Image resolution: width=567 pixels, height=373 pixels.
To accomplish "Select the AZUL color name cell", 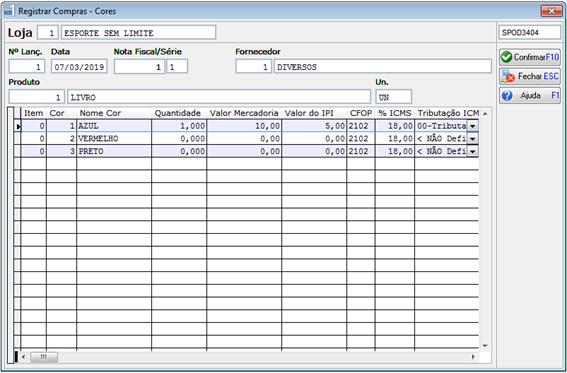I will (x=114, y=126).
